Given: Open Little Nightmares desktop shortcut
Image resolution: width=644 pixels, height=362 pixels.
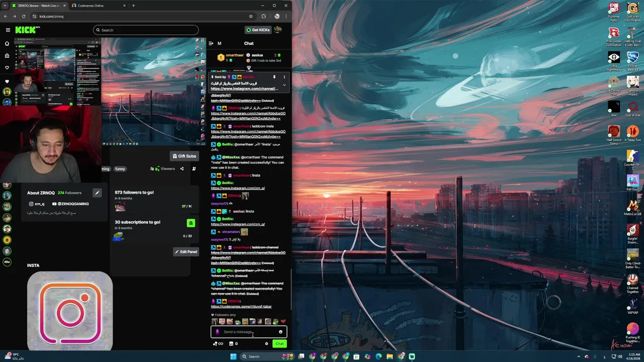Looking at the screenshot, I should 614,60.
